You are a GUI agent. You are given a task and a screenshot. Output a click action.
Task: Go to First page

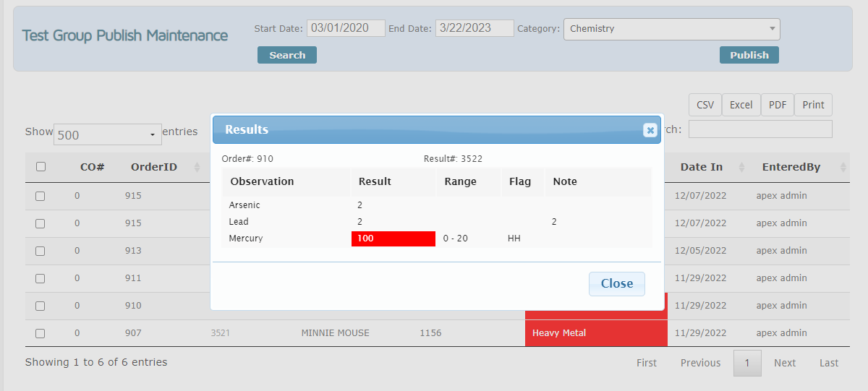(647, 363)
